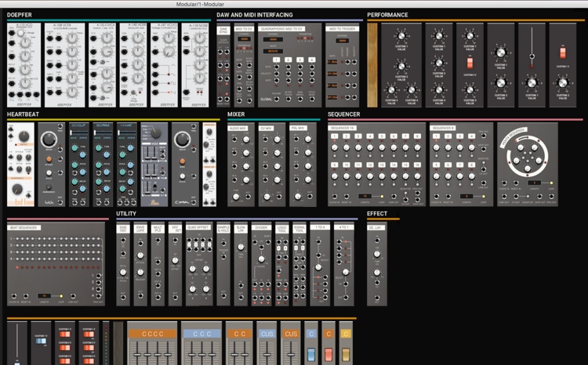
Task: Click the orange four-channel CCCC fader module
Action: pos(152,343)
